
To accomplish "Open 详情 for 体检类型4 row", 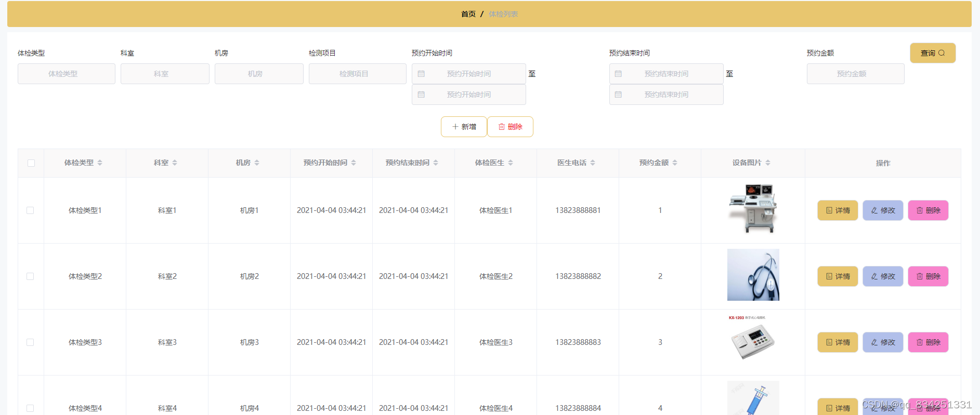I will click(838, 407).
